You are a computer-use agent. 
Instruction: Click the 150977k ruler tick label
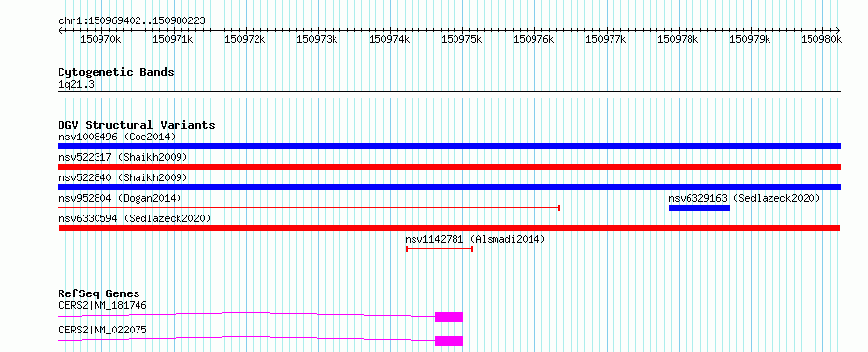click(606, 39)
